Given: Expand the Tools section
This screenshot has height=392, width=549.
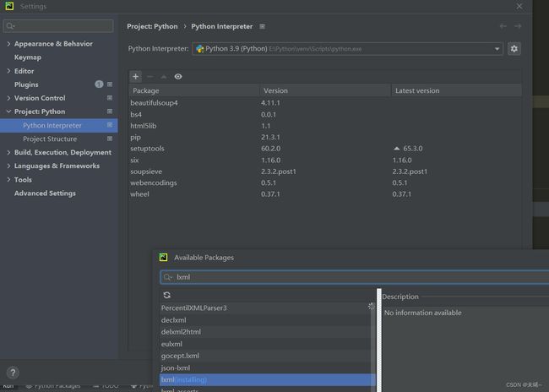Looking at the screenshot, I should pyautogui.click(x=8, y=179).
